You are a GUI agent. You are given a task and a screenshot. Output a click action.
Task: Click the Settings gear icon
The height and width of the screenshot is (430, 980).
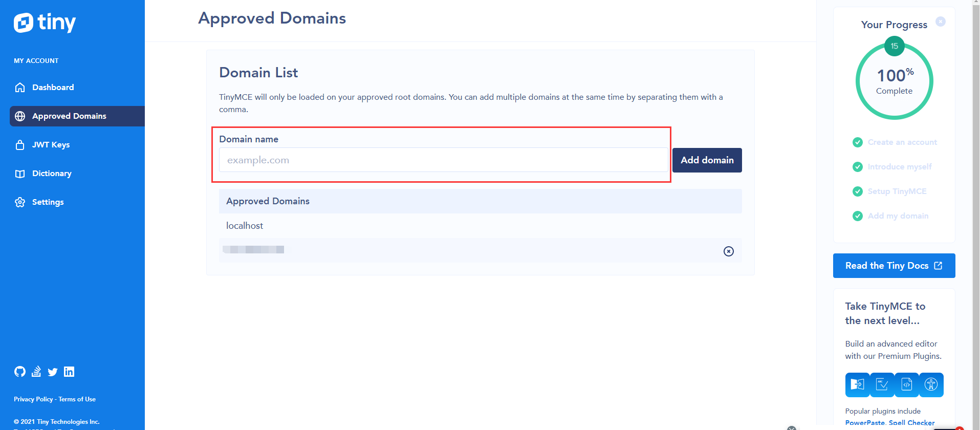pos(20,202)
